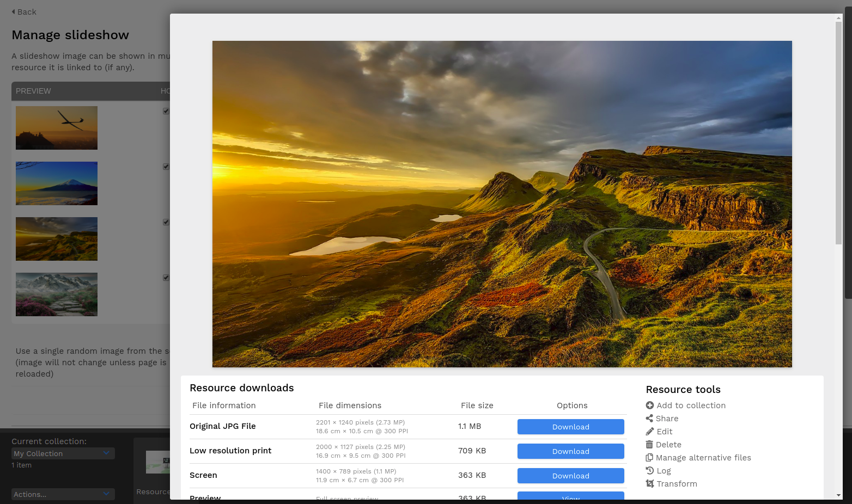Toggle checkbox for green hills slideshow image

coord(166,222)
